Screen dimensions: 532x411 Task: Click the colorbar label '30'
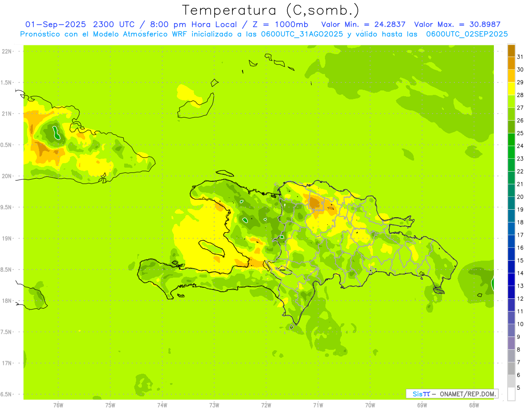pyautogui.click(x=520, y=70)
